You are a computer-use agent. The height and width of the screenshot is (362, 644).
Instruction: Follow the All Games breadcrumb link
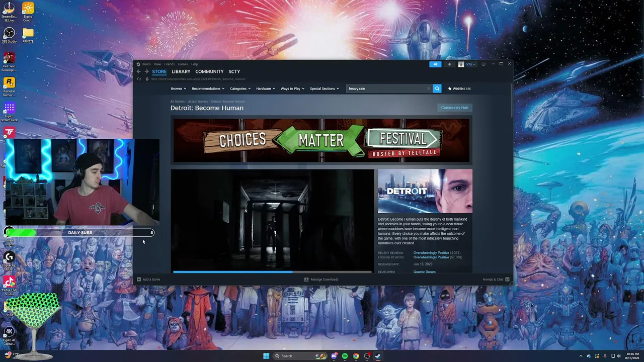(177, 102)
